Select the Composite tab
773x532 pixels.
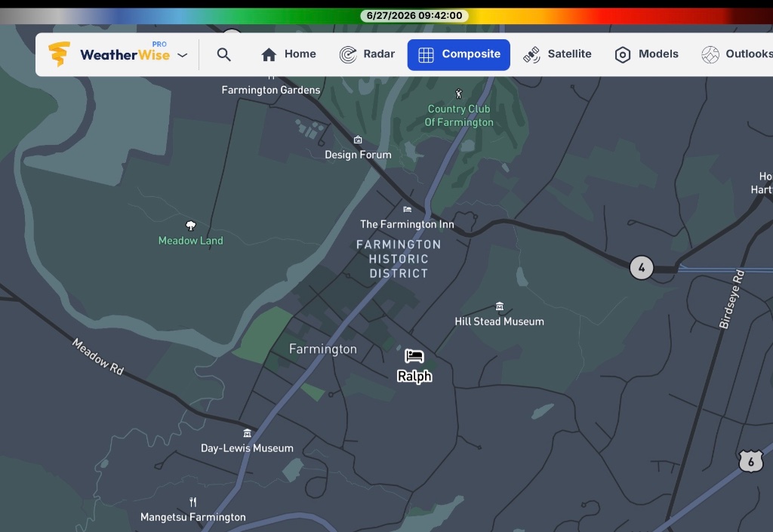(x=458, y=54)
